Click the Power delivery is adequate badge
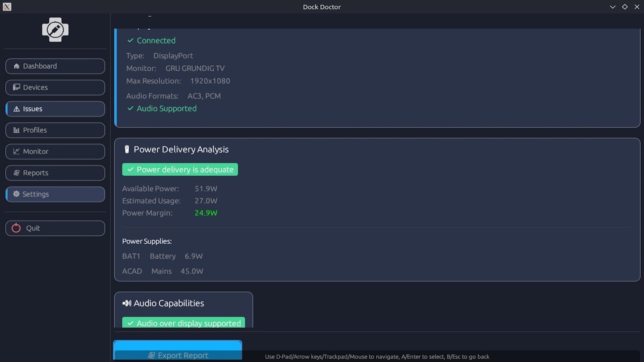Image resolution: width=644 pixels, height=362 pixels. coord(180,169)
